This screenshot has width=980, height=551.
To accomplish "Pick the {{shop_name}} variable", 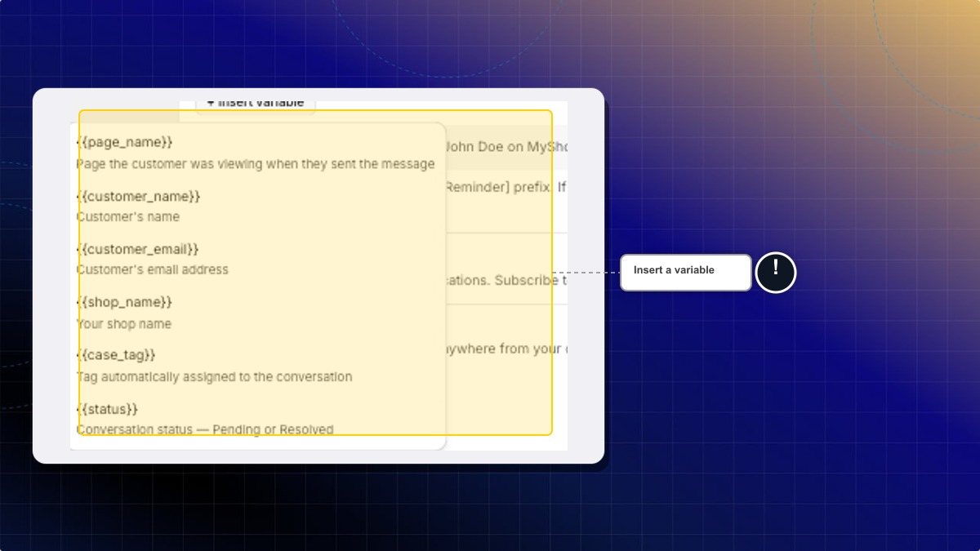I will pyautogui.click(x=124, y=302).
